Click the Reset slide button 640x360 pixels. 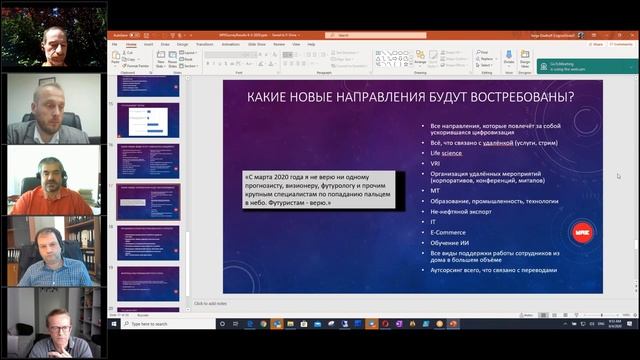click(x=187, y=59)
